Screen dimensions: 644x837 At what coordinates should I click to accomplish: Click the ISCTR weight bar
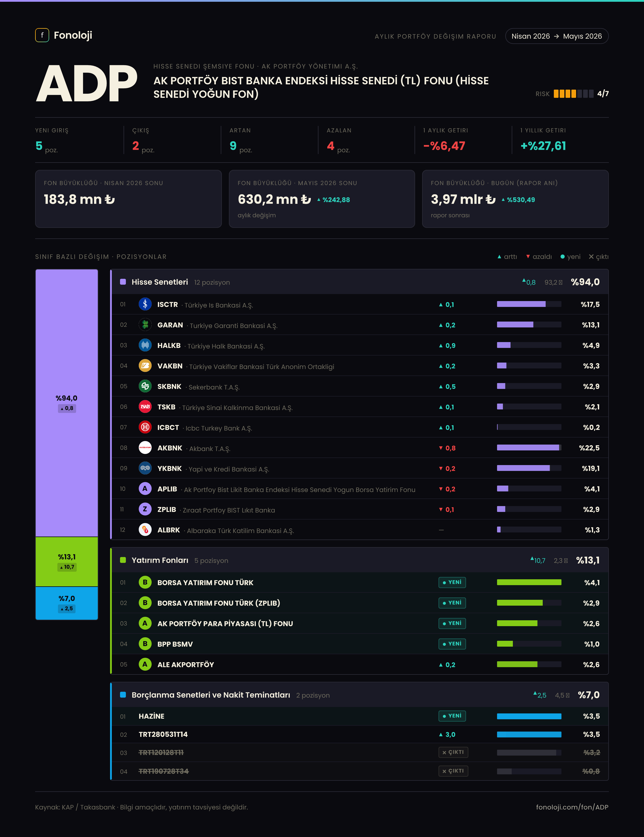pyautogui.click(x=529, y=304)
